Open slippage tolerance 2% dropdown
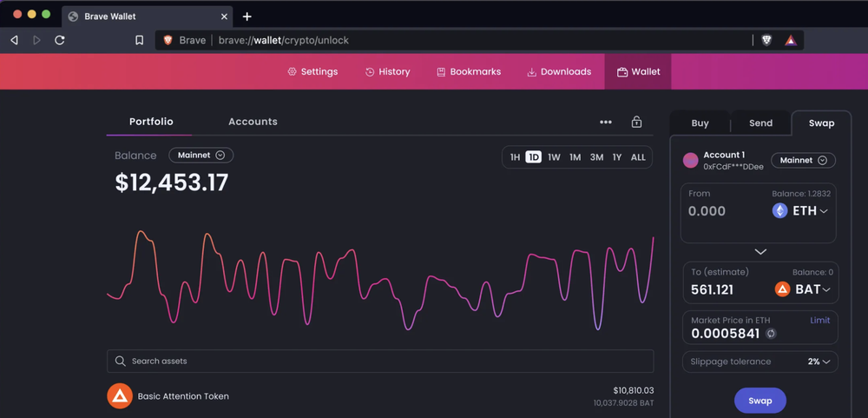This screenshot has width=868, height=418. [819, 362]
